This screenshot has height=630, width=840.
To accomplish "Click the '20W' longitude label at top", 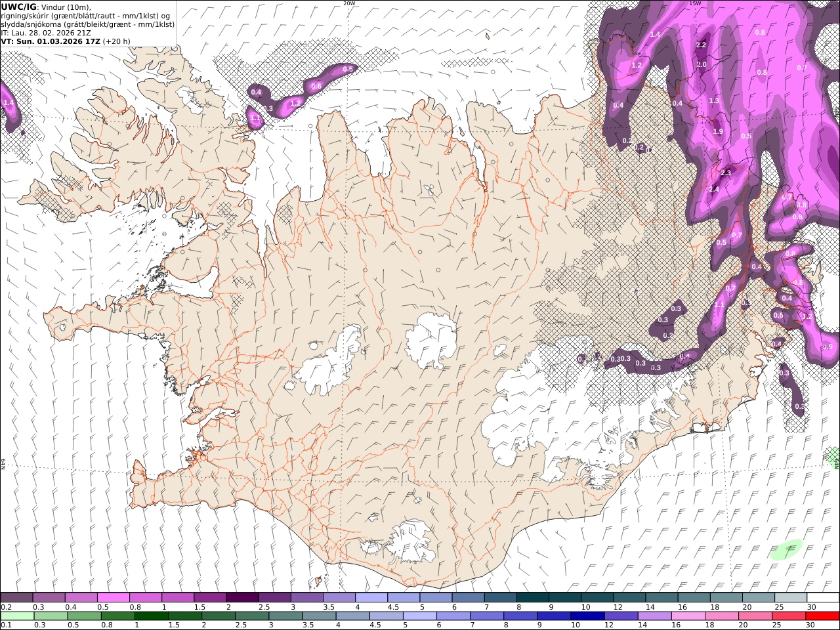I will click(x=348, y=3).
